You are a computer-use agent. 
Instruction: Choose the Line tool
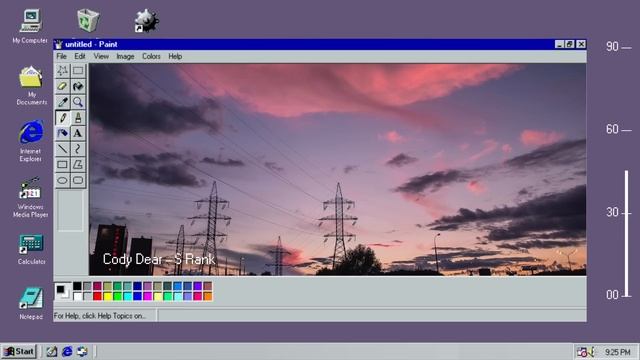[62, 149]
